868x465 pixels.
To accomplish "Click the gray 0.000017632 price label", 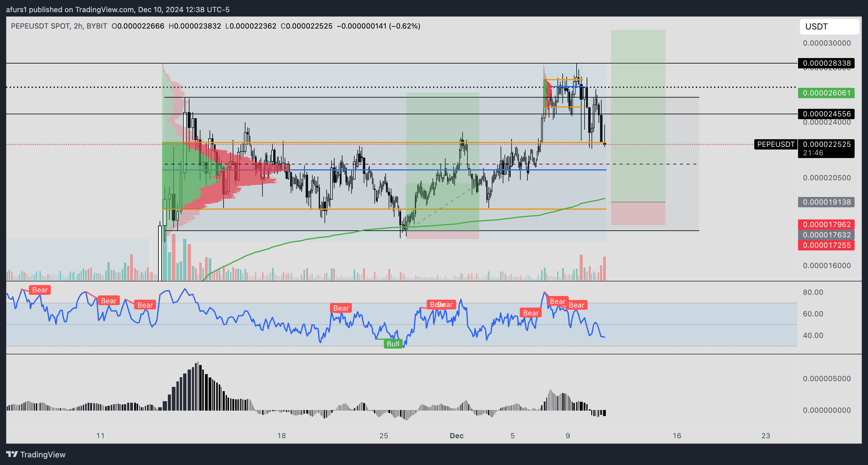I will click(x=826, y=235).
